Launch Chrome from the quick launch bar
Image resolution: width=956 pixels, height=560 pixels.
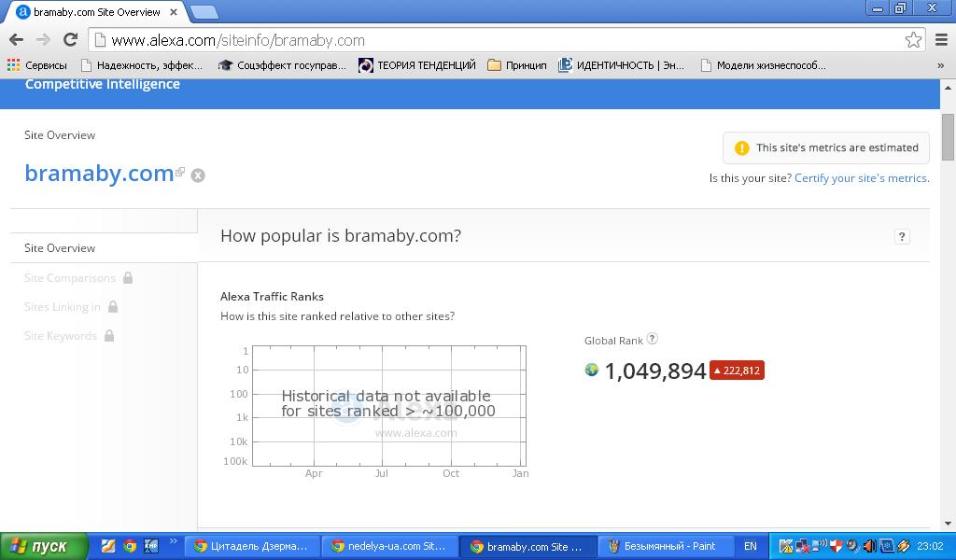point(130,546)
